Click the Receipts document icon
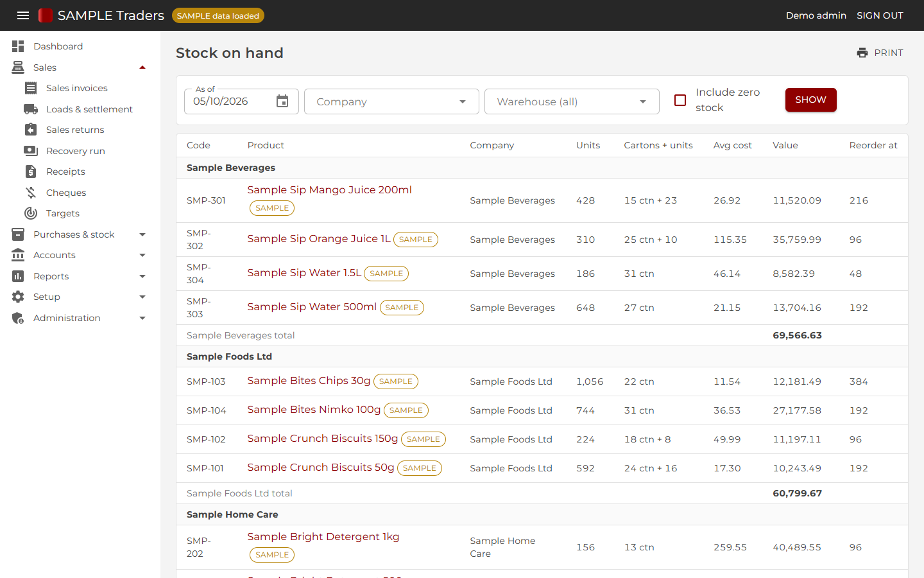Image resolution: width=924 pixels, height=578 pixels. coord(31,171)
